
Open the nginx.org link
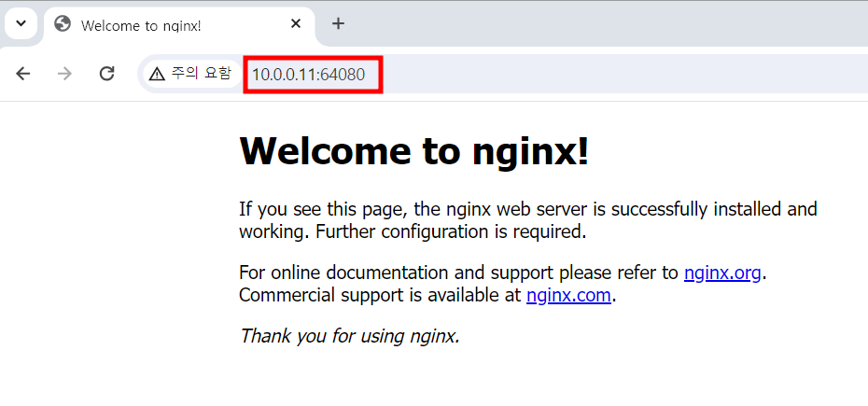click(x=721, y=273)
